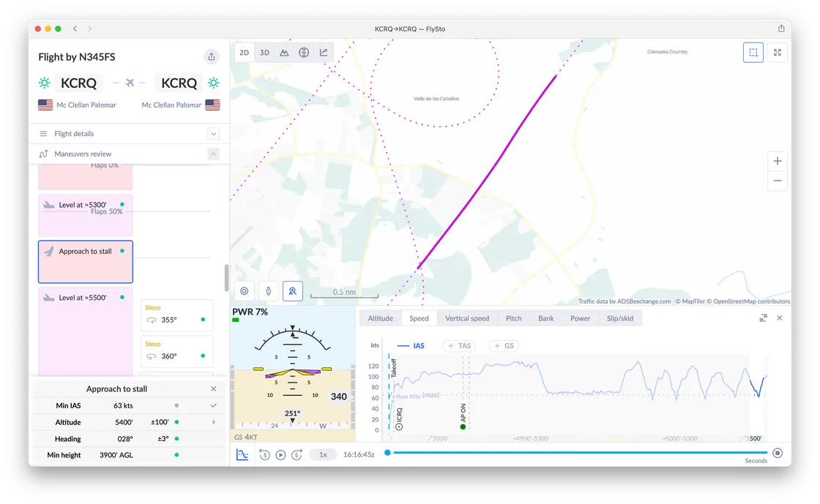Viewport: 820px width, 504px height.
Task: Play the flight replay
Action: pos(281,455)
